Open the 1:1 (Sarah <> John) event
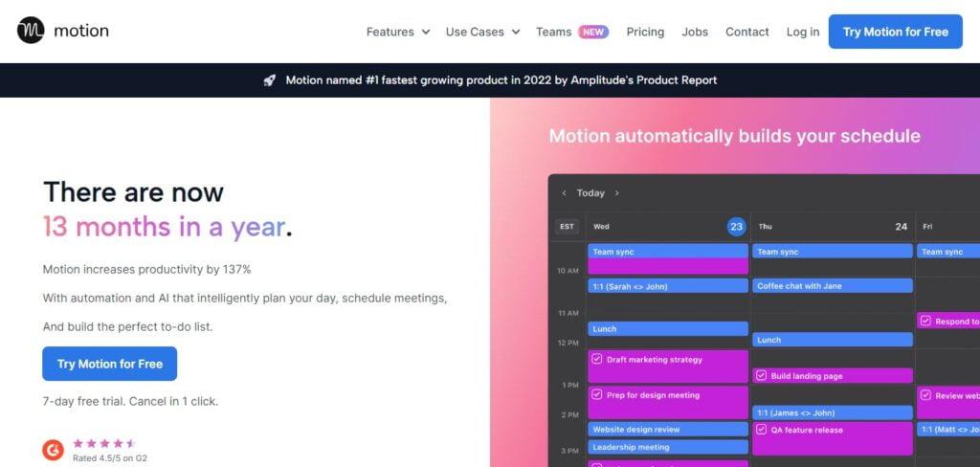 pos(667,286)
